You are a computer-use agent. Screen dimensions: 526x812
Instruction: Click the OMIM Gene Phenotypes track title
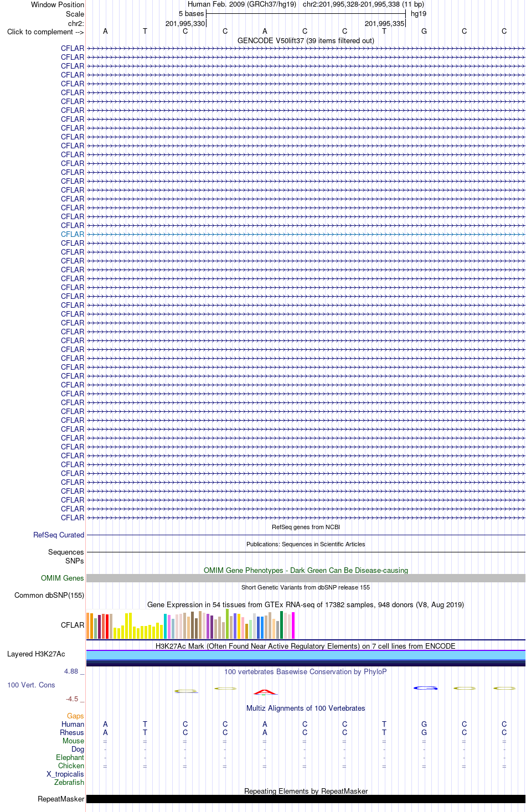(x=306, y=570)
